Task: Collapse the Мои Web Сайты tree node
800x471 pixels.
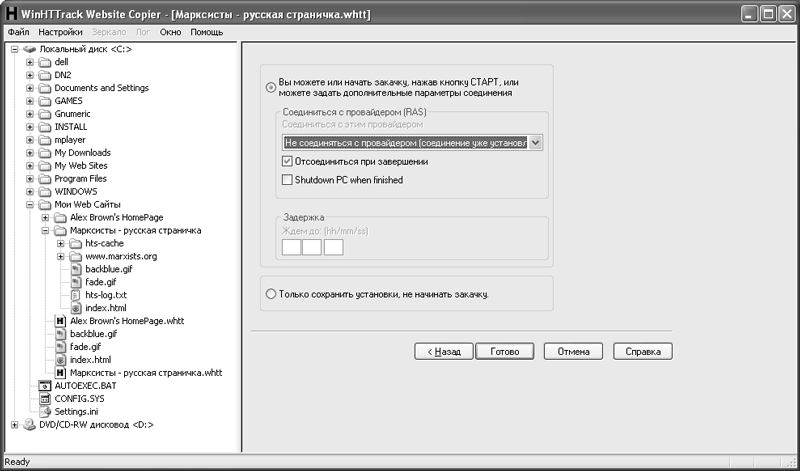Action: pyautogui.click(x=30, y=204)
